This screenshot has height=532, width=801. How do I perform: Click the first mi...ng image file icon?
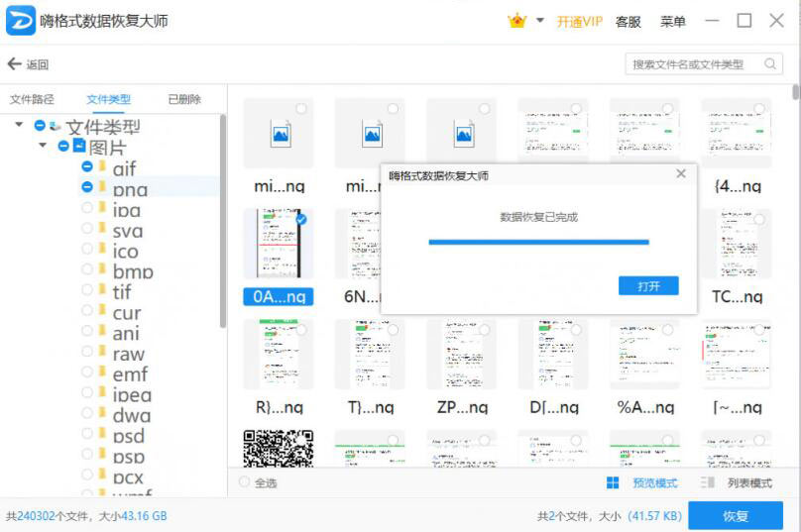281,135
